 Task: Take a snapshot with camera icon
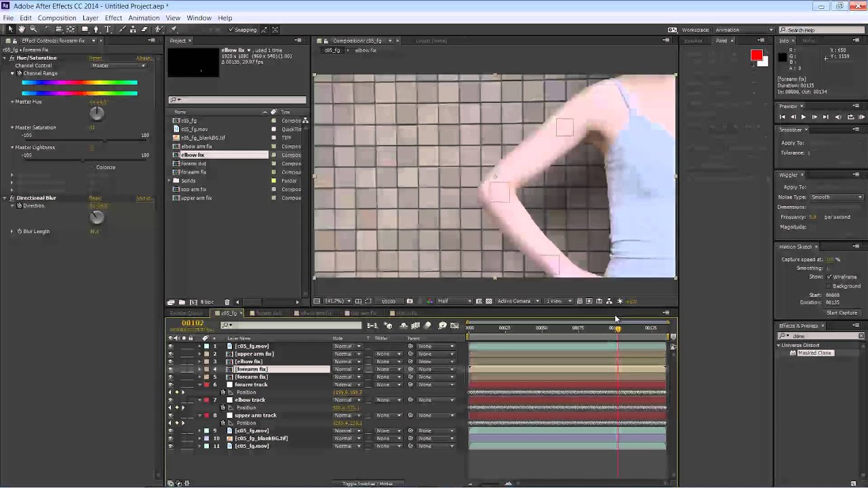click(410, 301)
